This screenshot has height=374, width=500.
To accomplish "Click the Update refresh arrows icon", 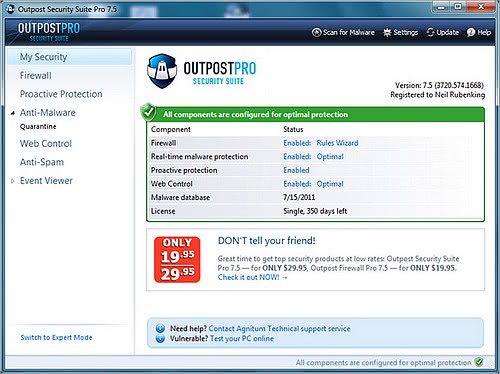I will [x=431, y=32].
